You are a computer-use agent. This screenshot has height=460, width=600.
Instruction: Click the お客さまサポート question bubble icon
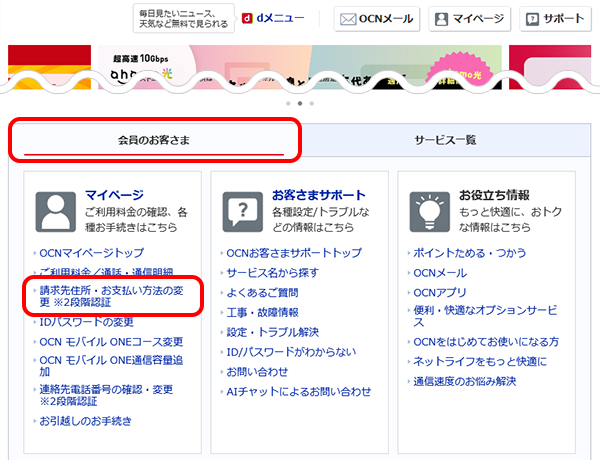(243, 212)
